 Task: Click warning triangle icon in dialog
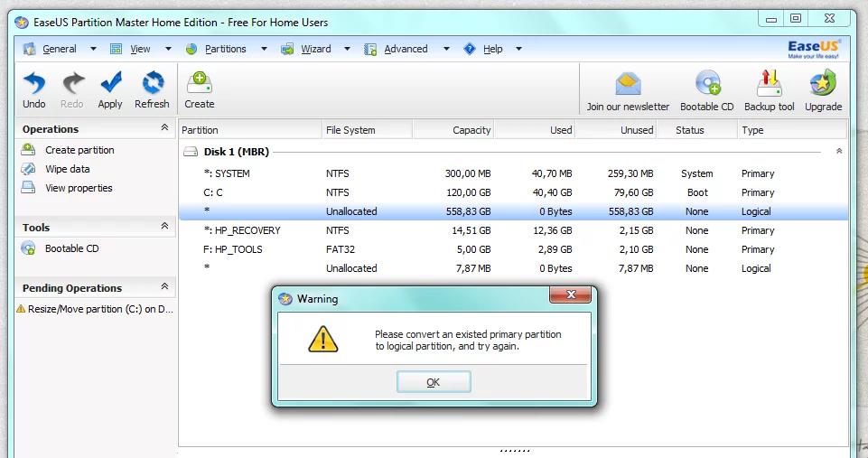(322, 339)
